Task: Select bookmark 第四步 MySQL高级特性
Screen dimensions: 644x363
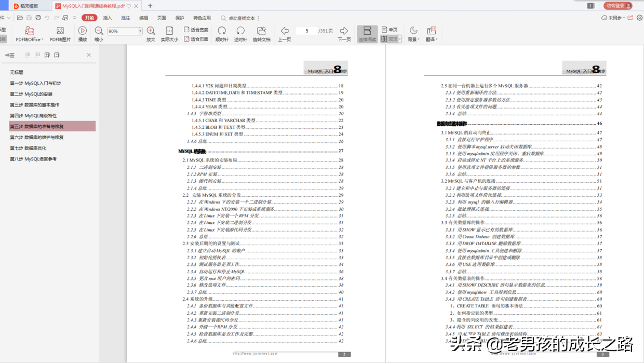Action: (33, 116)
